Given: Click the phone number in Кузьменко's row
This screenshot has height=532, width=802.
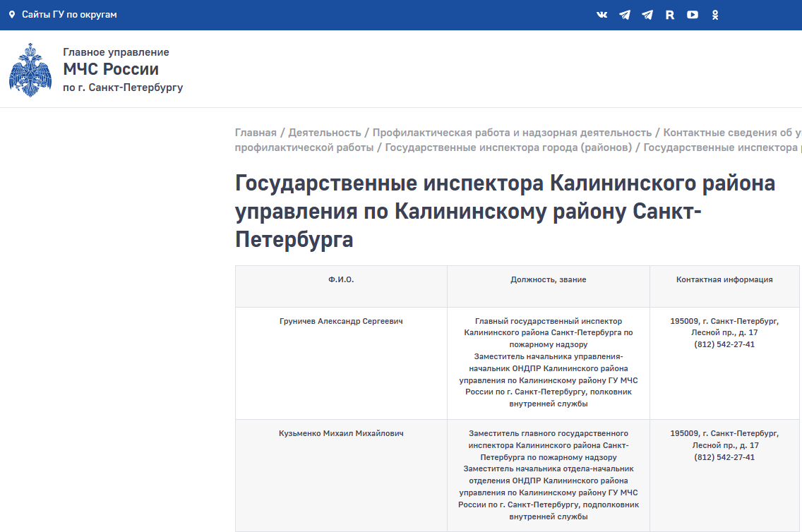Looking at the screenshot, I should tap(724, 457).
